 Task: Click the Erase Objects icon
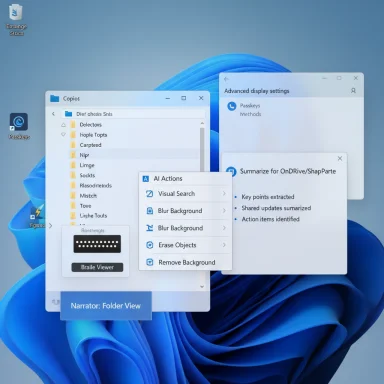coord(150,245)
